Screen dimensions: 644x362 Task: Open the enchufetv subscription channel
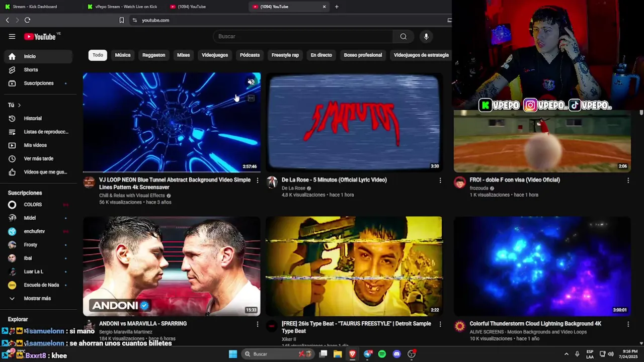point(38,231)
